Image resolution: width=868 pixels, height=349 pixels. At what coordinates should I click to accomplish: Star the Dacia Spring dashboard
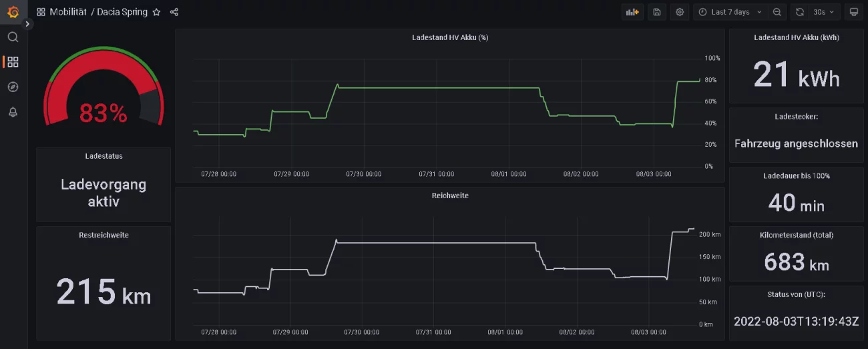pos(156,12)
